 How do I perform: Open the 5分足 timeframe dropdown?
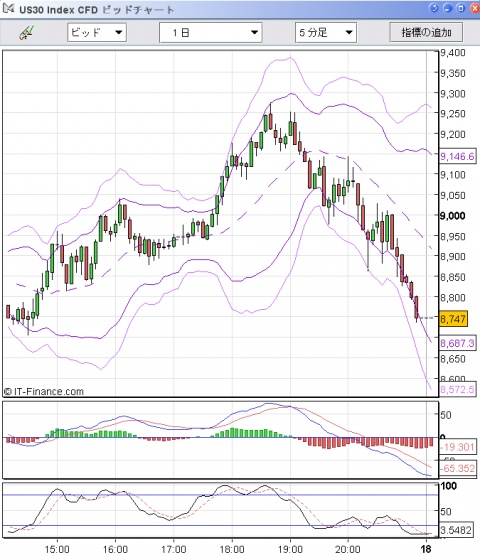point(326,33)
